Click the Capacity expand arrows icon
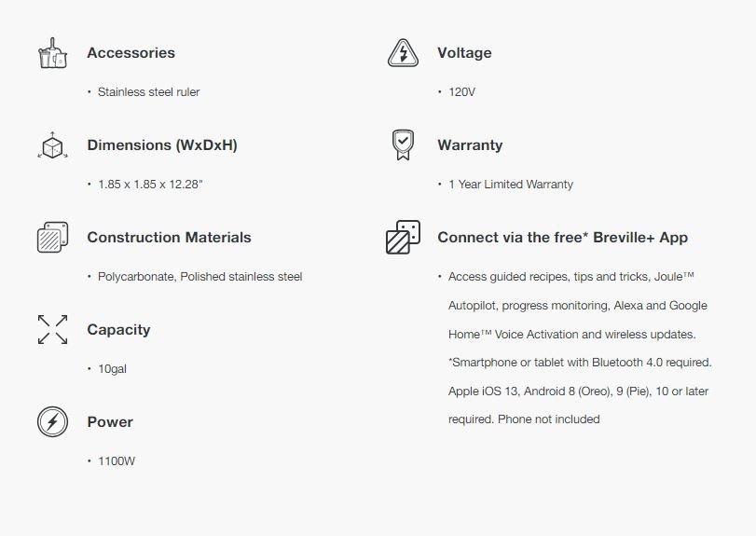 (x=52, y=330)
